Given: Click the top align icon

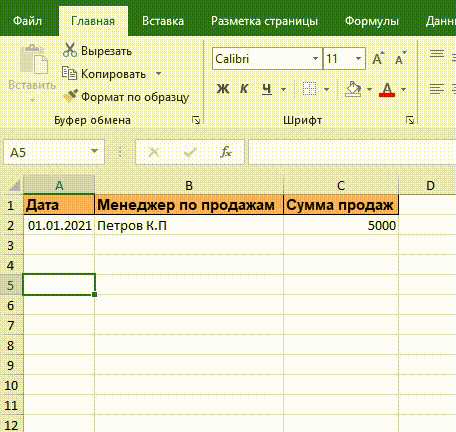Looking at the screenshot, I should point(437,54).
